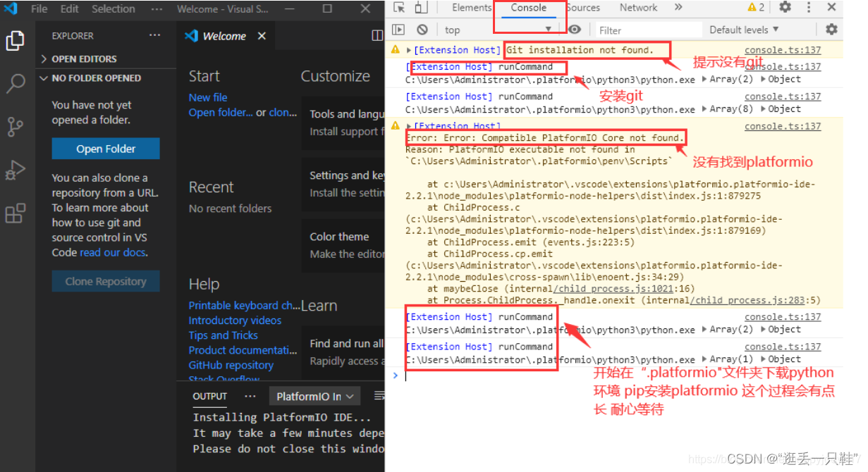Select the Output panel tab
Image resolution: width=868 pixels, height=472 pixels.
[210, 396]
